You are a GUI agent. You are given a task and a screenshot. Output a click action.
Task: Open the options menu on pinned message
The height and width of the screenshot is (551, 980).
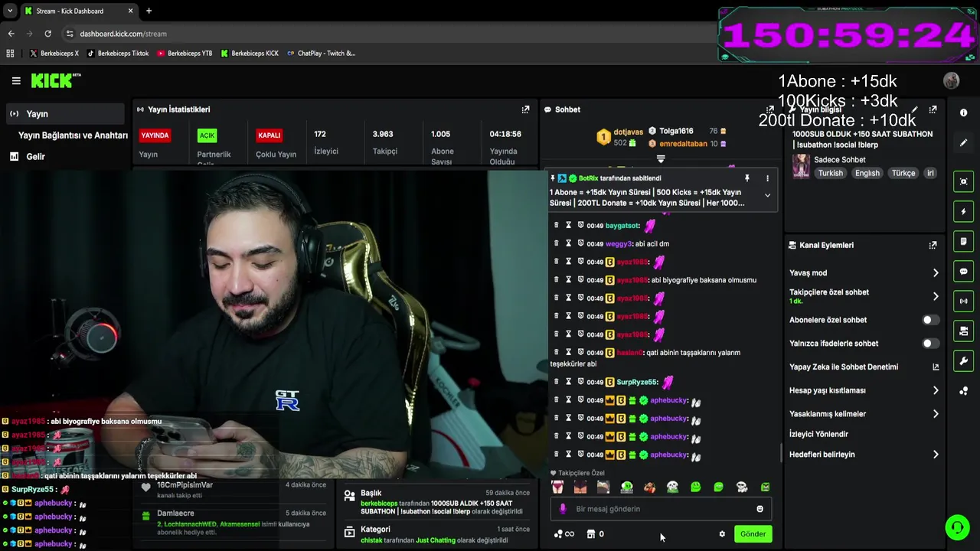tap(767, 178)
